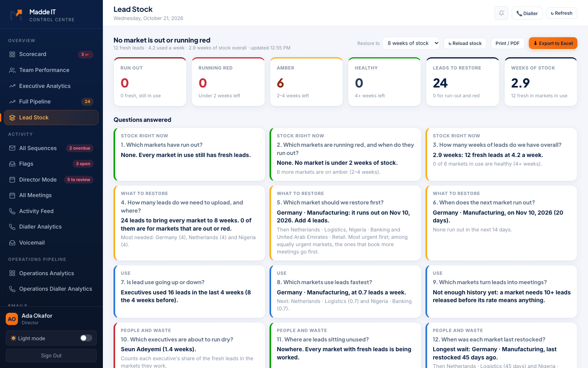Click the Director Mode calendar icon
Image resolution: width=588 pixels, height=368 pixels.
(x=12, y=180)
